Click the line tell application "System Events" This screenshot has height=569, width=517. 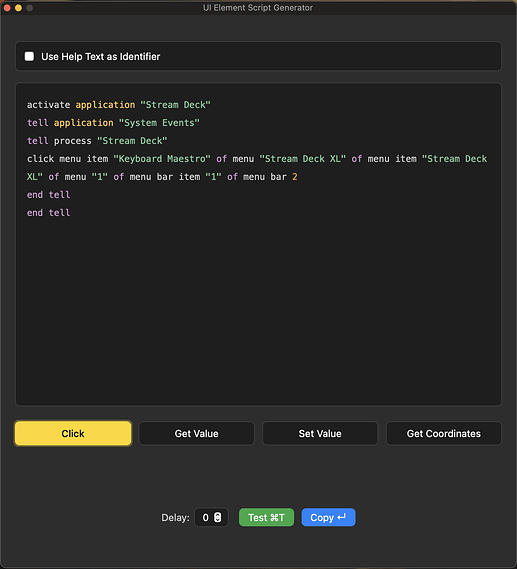(x=113, y=123)
